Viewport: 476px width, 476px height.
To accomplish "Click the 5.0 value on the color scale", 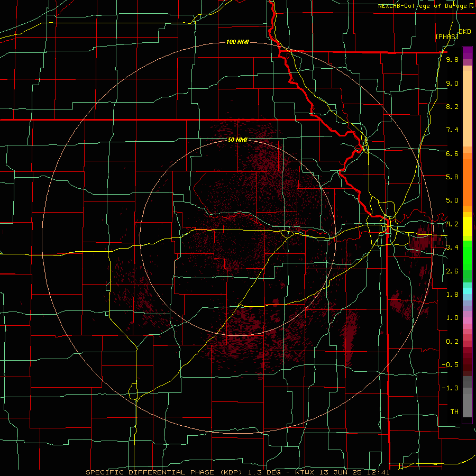I will pos(452,200).
